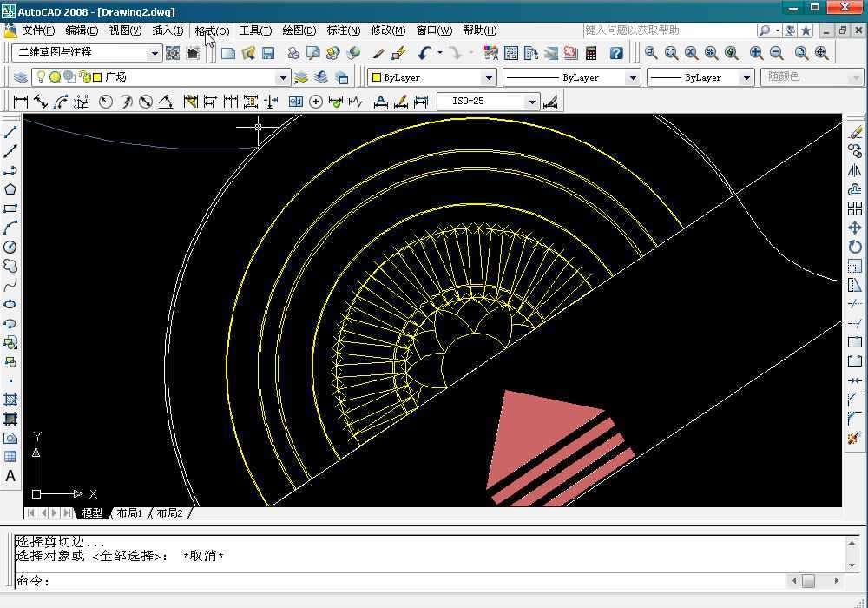Screen dimensions: 868x608
Task: Toggle layer freeze sun icon
Action: [x=55, y=77]
